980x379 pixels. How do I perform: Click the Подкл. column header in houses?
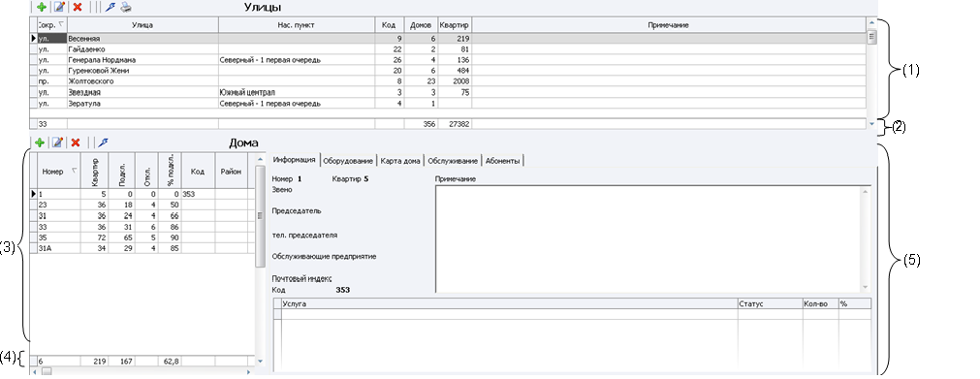tap(121, 171)
